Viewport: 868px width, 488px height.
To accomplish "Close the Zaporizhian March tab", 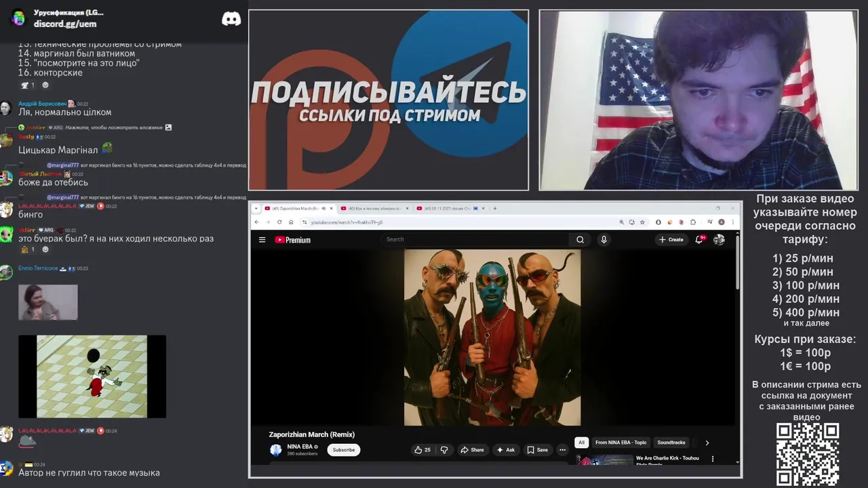I will point(331,208).
